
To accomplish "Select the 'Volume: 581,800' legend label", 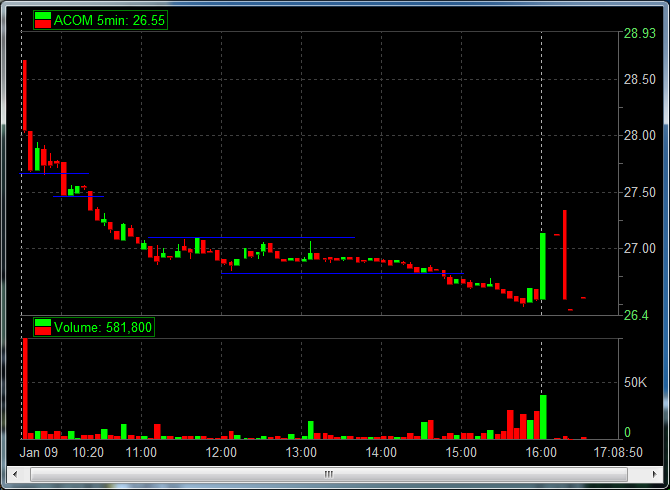I will tap(103, 327).
